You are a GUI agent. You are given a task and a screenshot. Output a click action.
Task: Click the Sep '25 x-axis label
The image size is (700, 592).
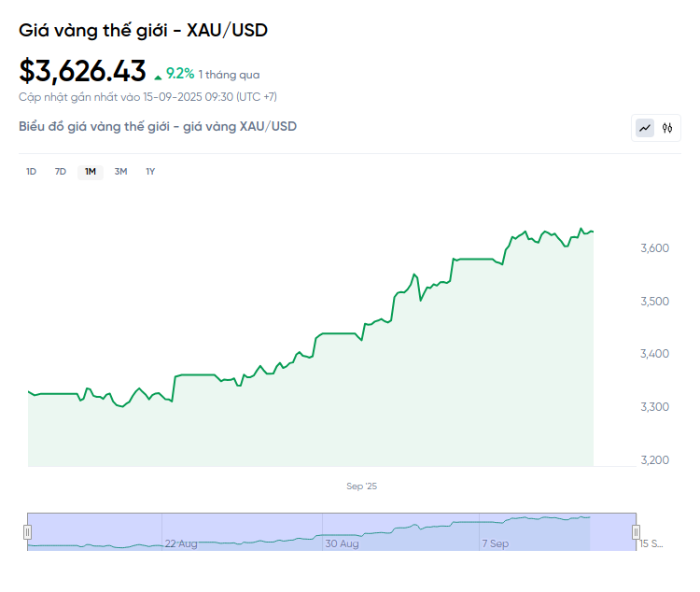click(361, 486)
